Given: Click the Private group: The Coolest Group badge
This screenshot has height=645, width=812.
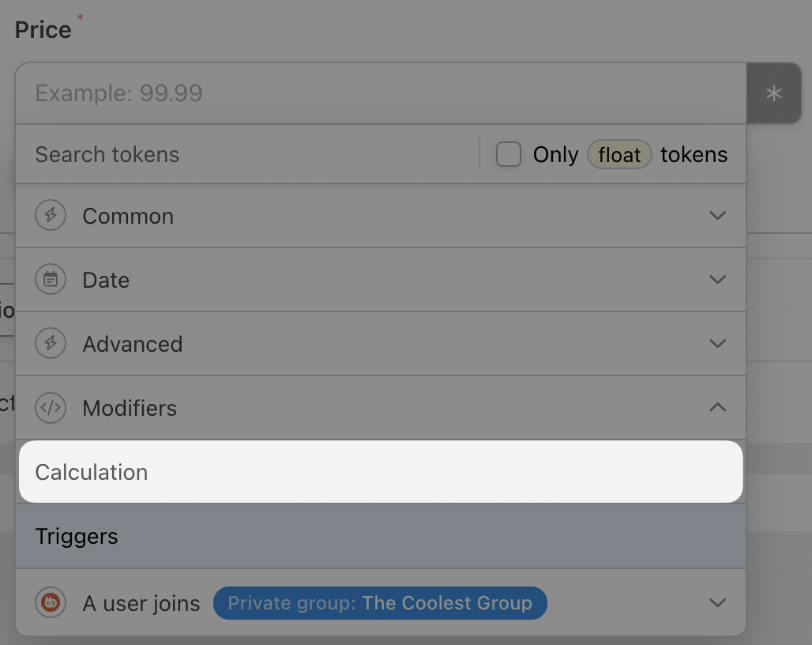Looking at the screenshot, I should point(380,603).
